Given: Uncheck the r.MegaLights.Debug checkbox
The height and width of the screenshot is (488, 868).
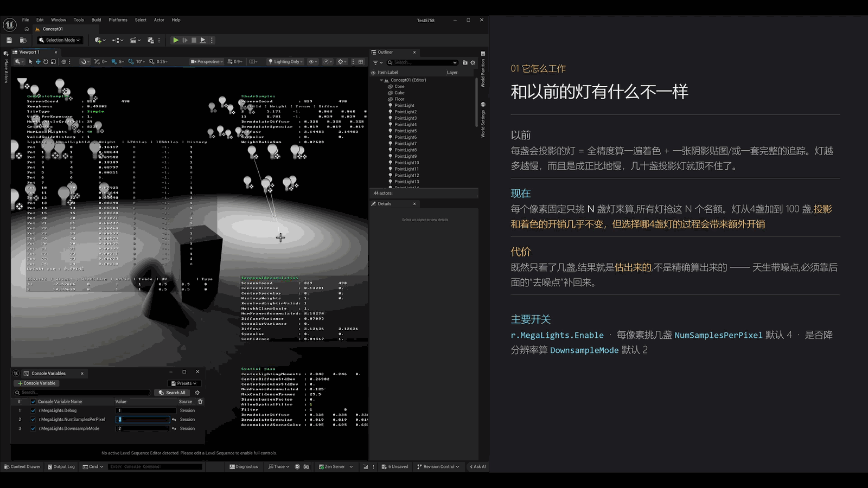Looking at the screenshot, I should [33, 410].
